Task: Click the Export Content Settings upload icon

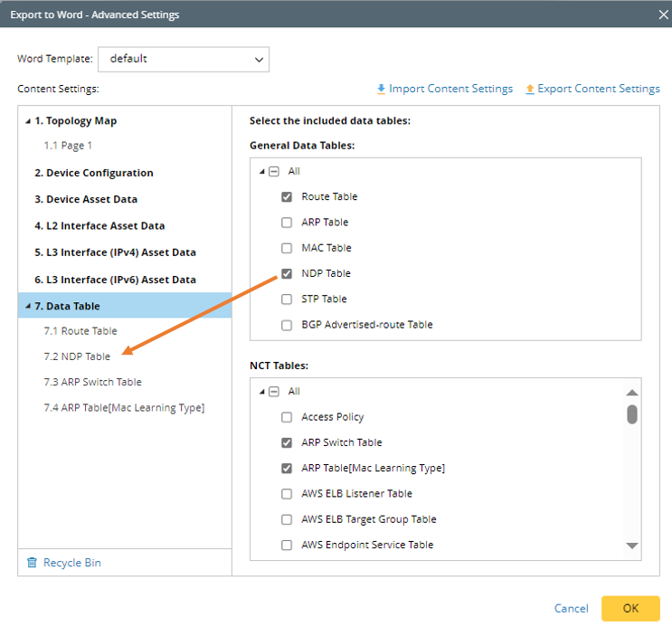Action: tap(530, 89)
